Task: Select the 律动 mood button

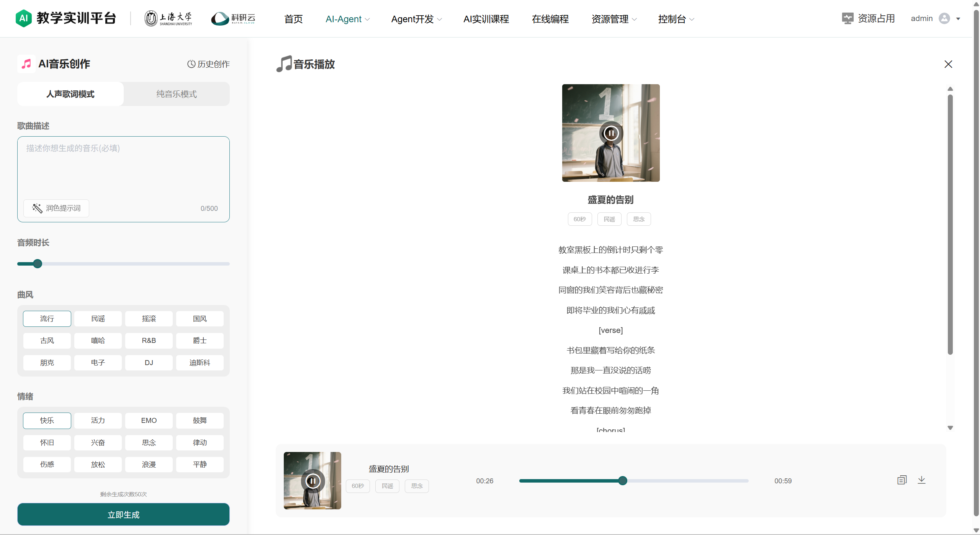Action: point(200,443)
